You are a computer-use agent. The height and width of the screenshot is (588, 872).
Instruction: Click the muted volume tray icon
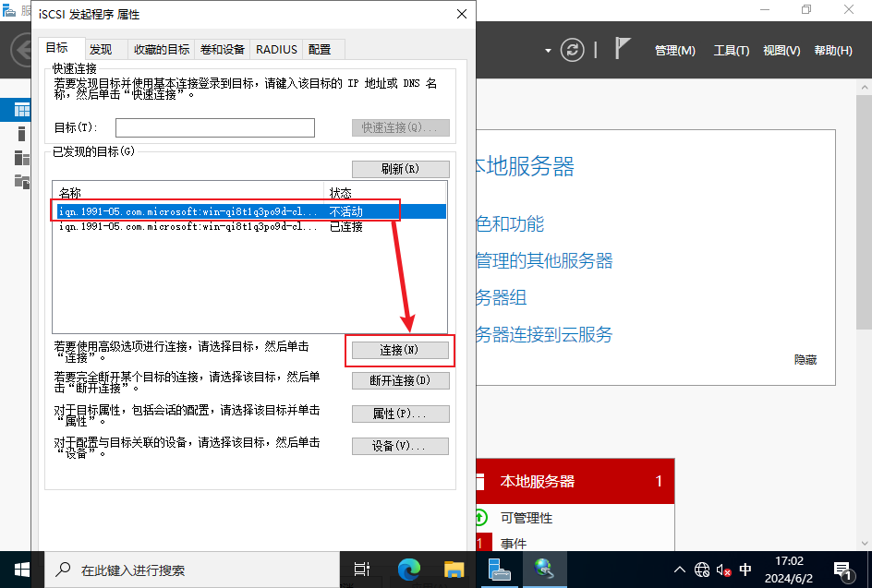tap(723, 570)
